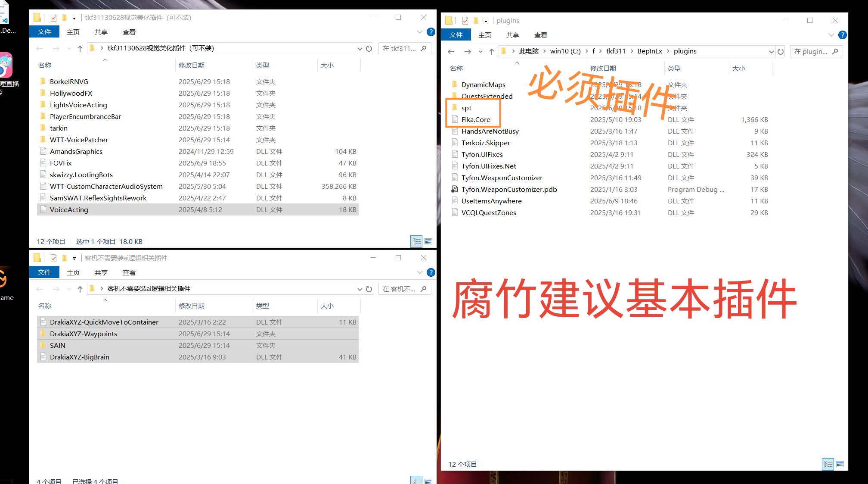Image resolution: width=868 pixels, height=484 pixels.
Task: Open 查看 tab in plugins window
Action: pyautogui.click(x=540, y=35)
